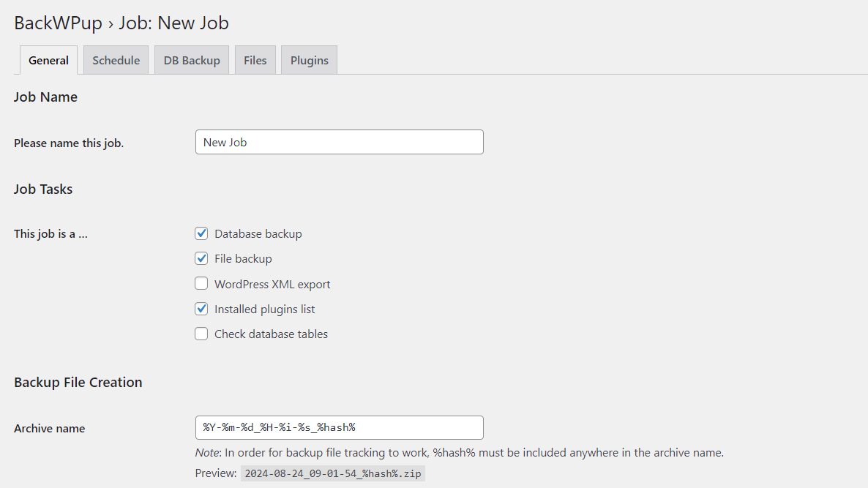Enable Check database tables
Screen dimensions: 868x488
201,334
